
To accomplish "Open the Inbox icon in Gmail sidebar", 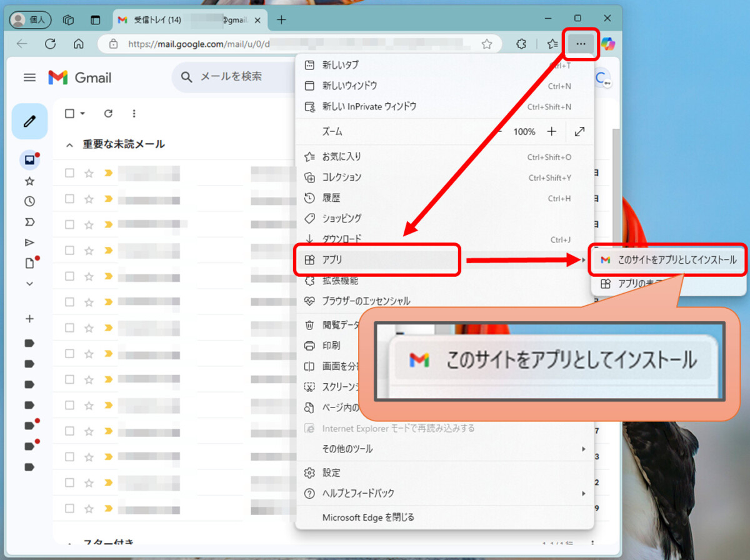I will (29, 160).
